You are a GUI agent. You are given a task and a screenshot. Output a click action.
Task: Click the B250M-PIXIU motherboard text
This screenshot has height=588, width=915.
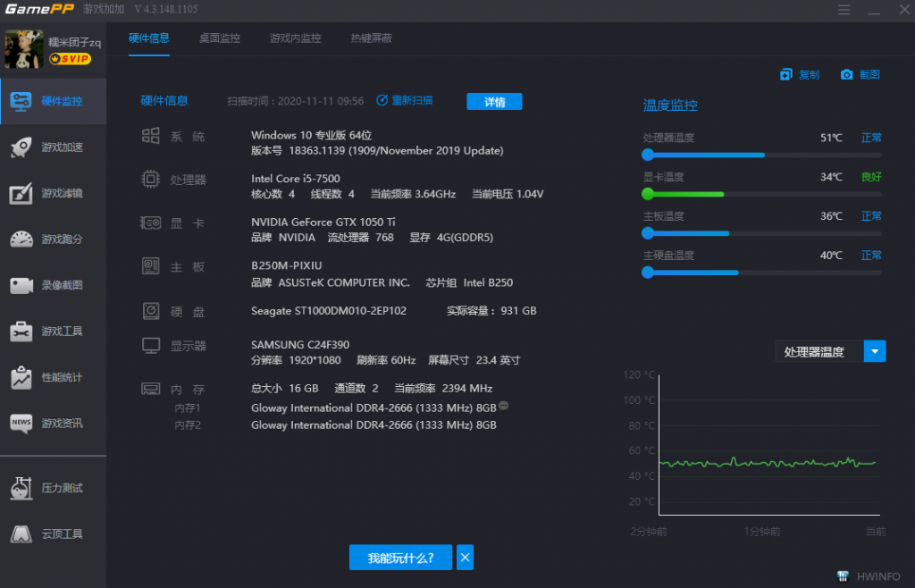[x=287, y=265]
